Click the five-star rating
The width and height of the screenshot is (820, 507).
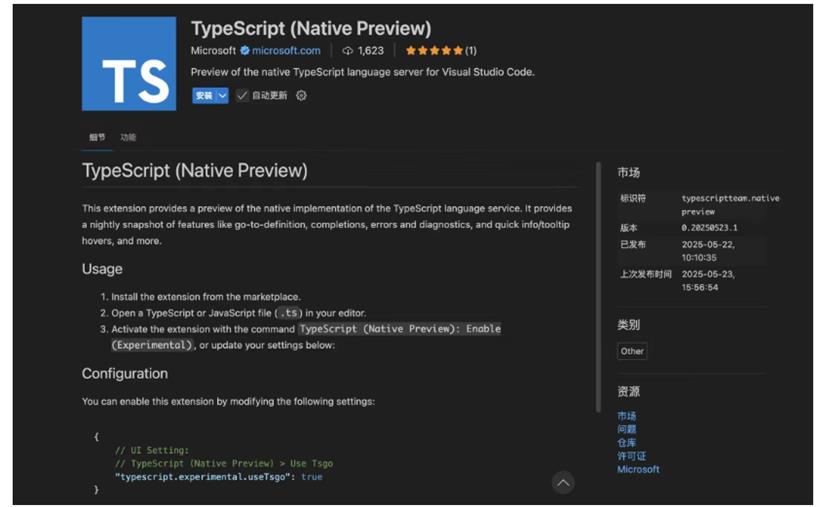coord(434,51)
